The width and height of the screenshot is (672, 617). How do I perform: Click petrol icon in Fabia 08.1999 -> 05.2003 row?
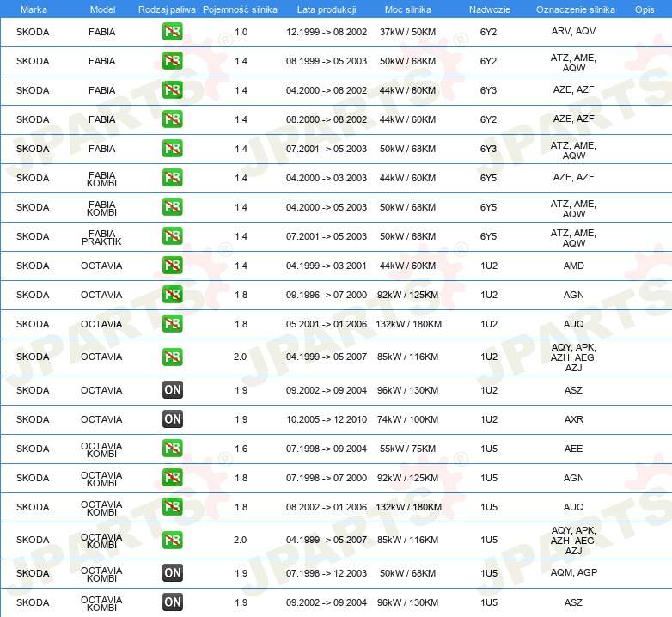(x=172, y=61)
